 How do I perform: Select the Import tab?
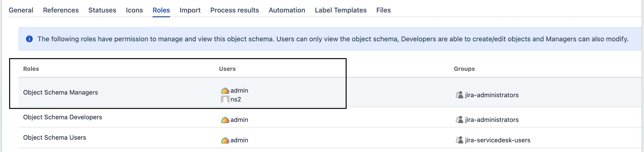(x=190, y=10)
